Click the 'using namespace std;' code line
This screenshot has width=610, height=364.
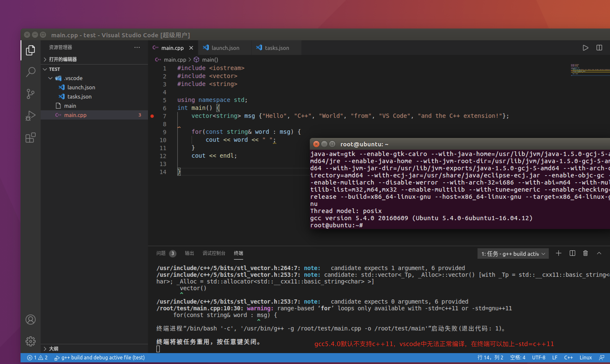coord(212,100)
